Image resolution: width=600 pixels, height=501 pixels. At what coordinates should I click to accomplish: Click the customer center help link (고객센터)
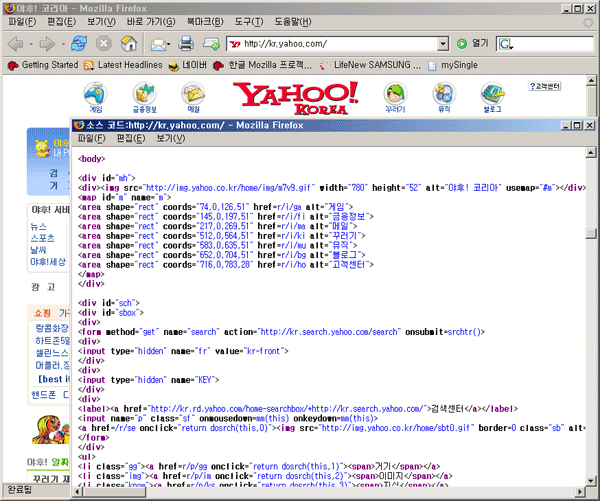[545, 86]
